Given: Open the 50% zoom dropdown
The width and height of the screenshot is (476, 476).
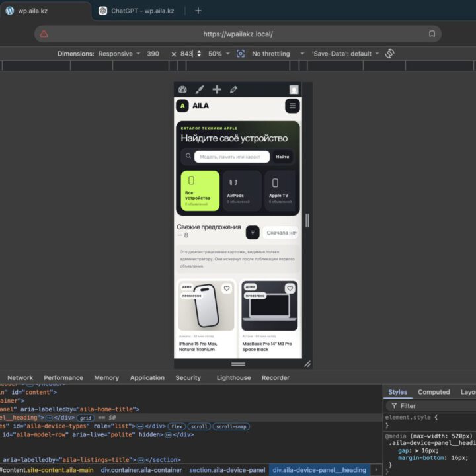Looking at the screenshot, I should pos(219,54).
